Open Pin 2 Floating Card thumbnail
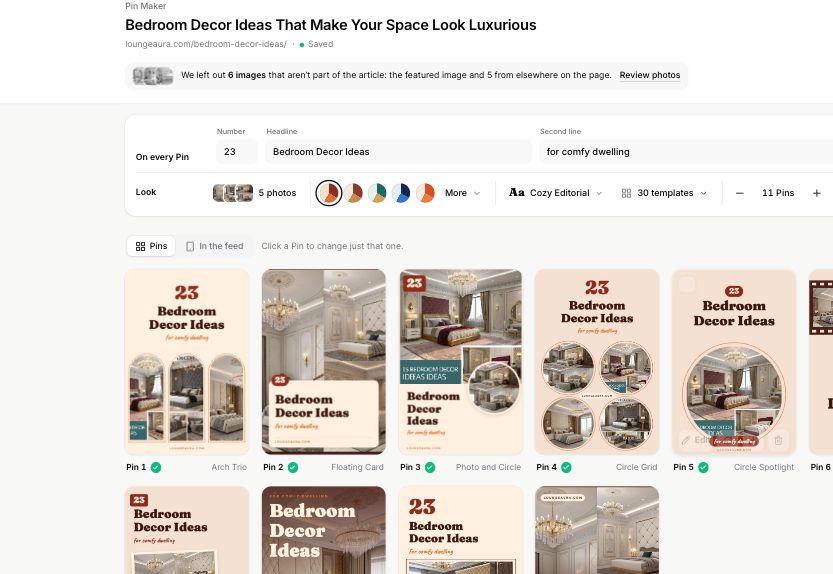Image resolution: width=833 pixels, height=574 pixels. (324, 362)
